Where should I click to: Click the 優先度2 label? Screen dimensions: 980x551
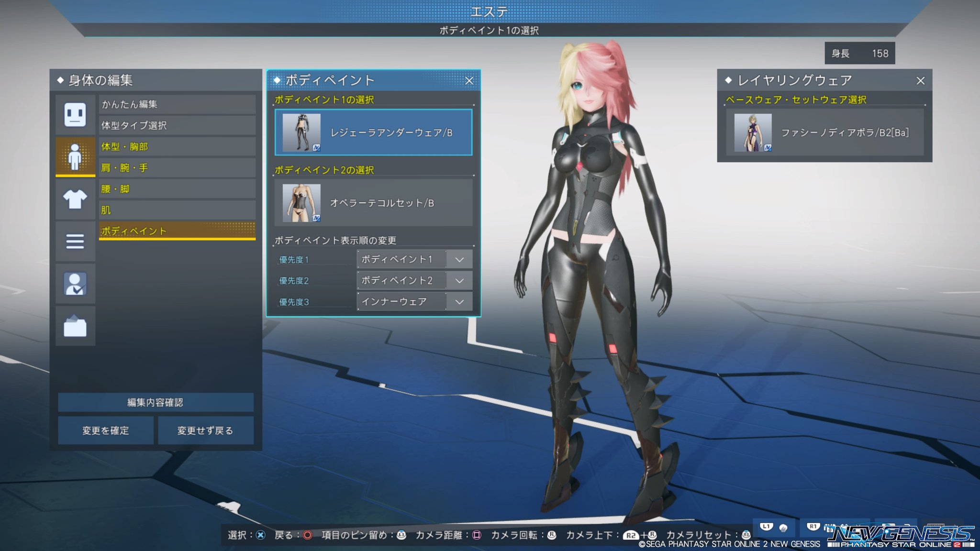[294, 281]
